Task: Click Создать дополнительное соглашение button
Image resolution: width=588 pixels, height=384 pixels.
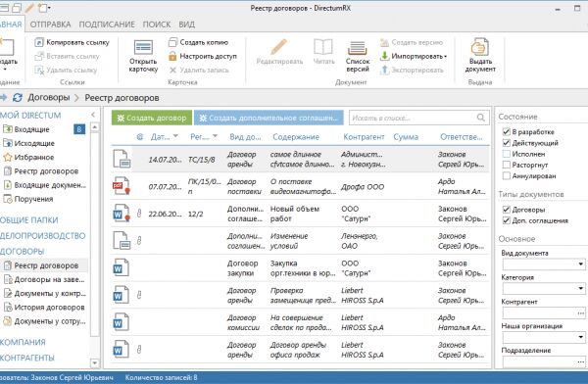Action: (269, 118)
